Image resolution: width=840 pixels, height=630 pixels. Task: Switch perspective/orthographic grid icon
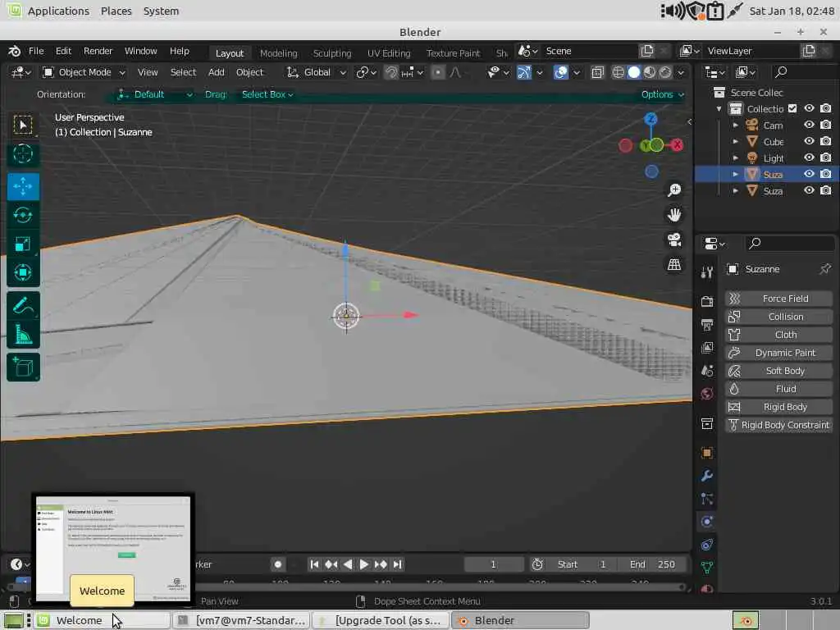tap(674, 264)
